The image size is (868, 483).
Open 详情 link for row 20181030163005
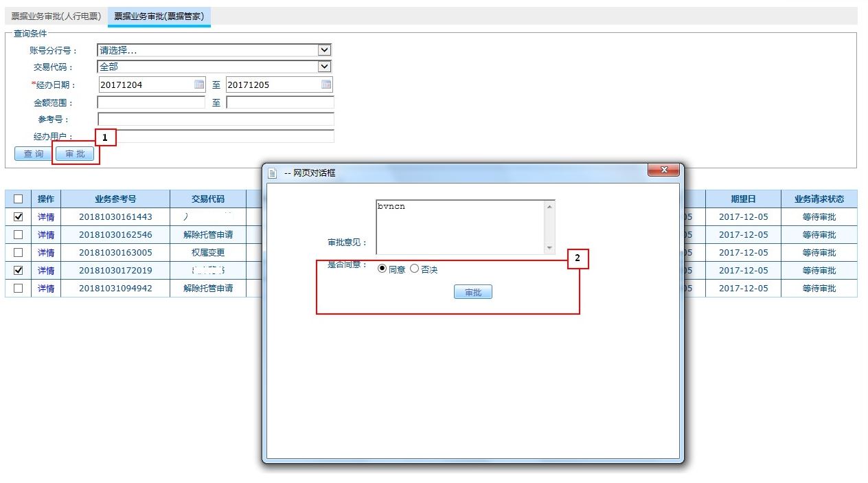pos(46,252)
